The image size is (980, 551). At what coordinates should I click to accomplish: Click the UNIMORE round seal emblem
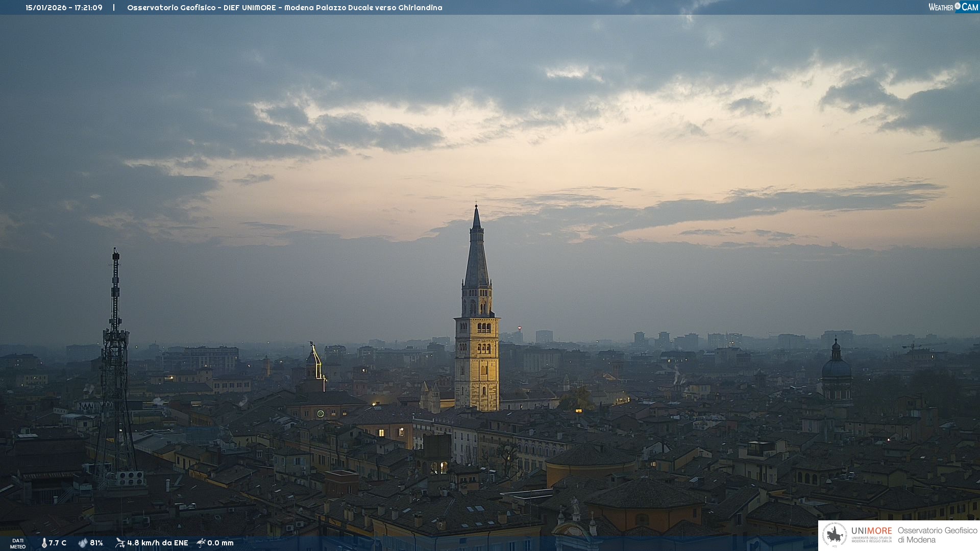[x=835, y=535]
